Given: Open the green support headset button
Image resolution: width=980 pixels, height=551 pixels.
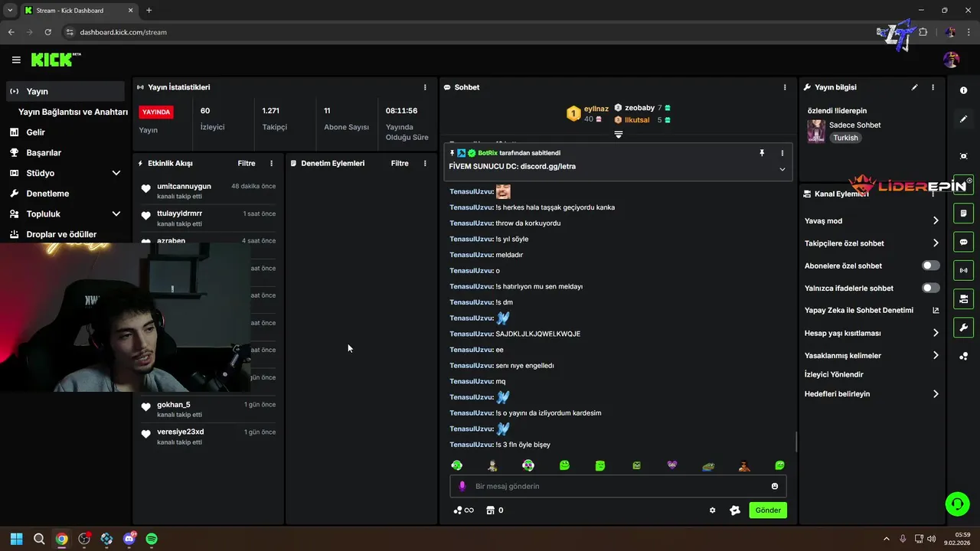Looking at the screenshot, I should pyautogui.click(x=957, y=504).
